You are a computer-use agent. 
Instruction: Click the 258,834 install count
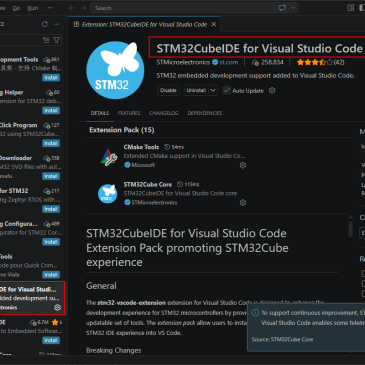(268, 62)
